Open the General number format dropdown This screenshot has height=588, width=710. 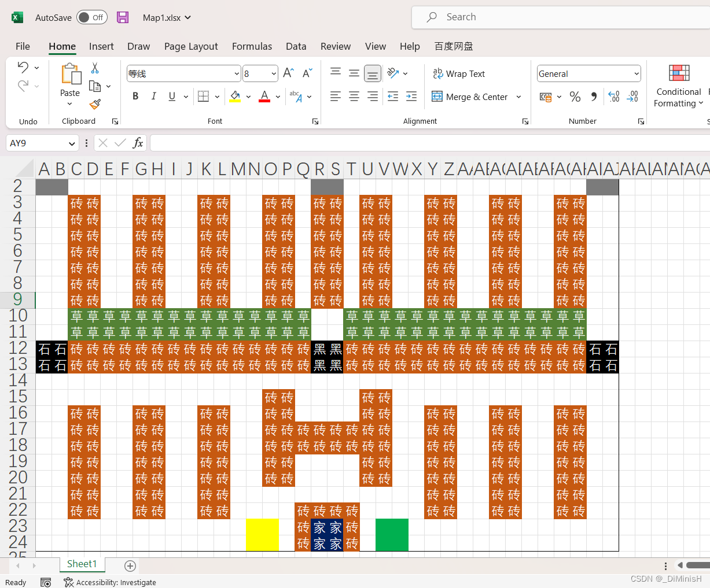637,73
